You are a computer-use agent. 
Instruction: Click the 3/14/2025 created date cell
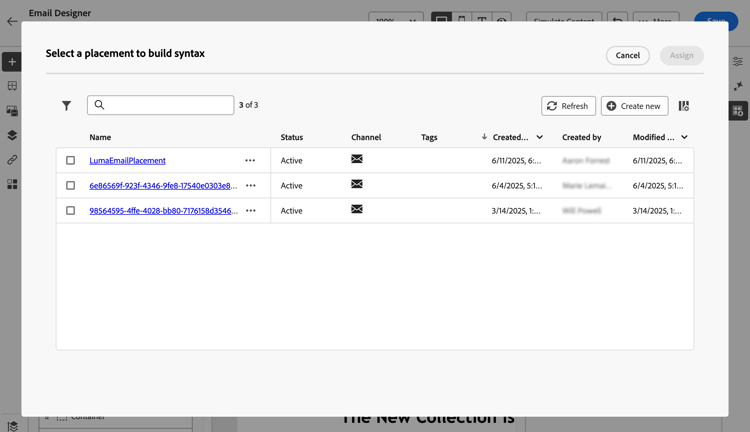tap(516, 210)
